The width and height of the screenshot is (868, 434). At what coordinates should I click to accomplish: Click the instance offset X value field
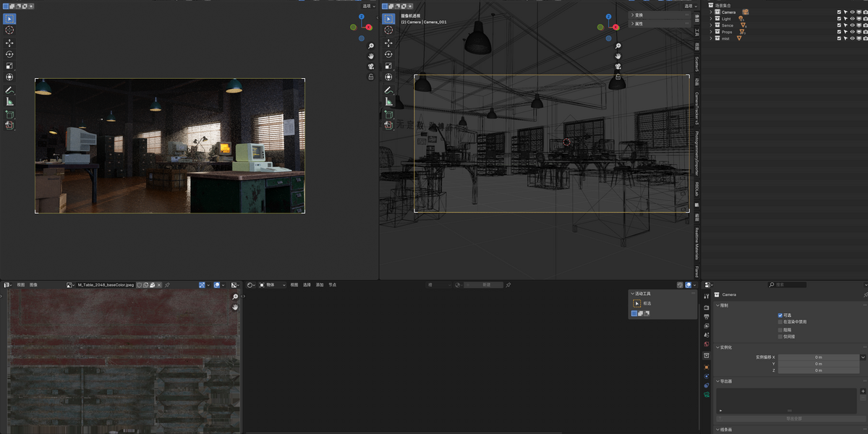tap(818, 357)
